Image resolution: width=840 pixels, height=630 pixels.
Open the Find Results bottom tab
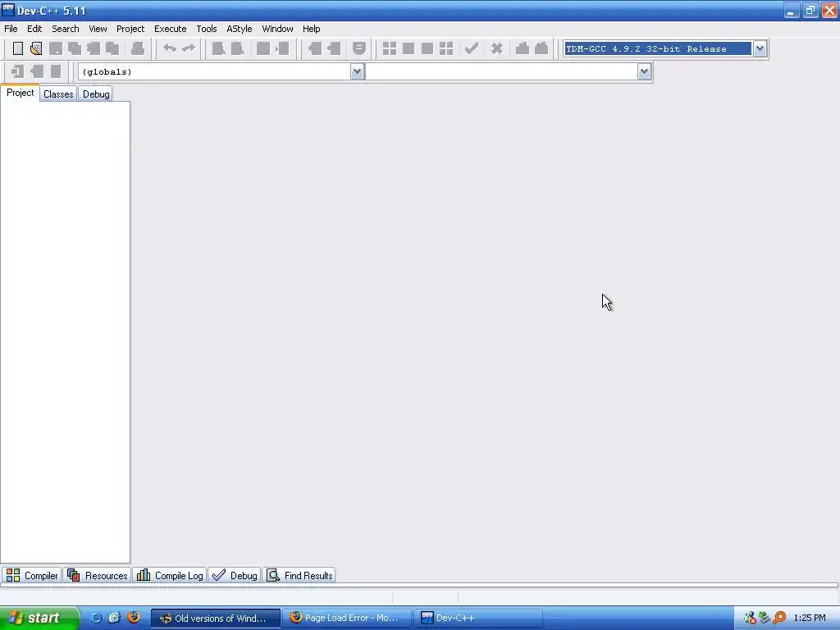(300, 575)
